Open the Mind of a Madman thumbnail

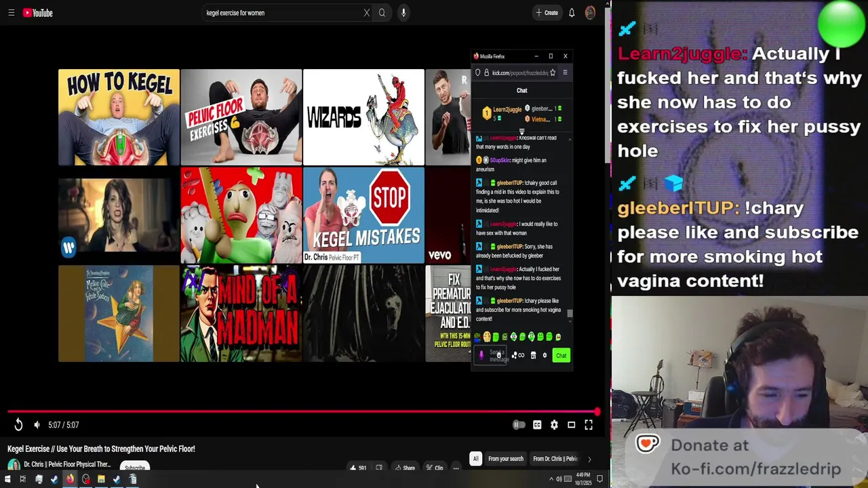241,314
